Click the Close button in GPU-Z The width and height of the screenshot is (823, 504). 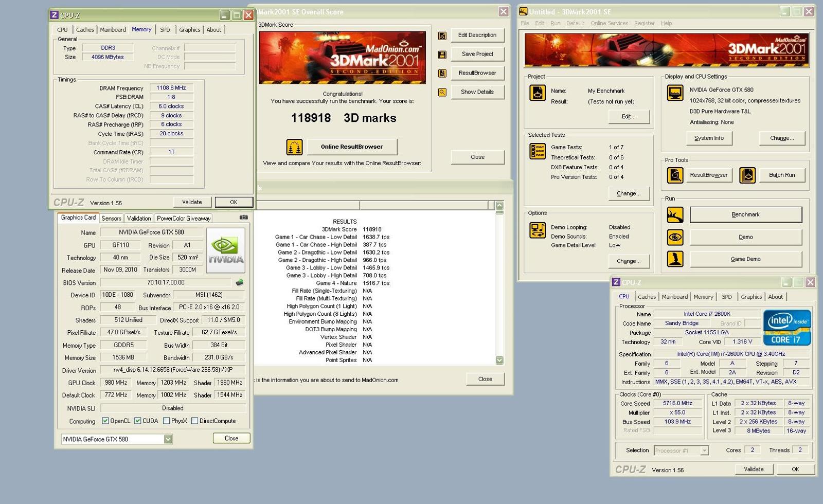[231, 439]
